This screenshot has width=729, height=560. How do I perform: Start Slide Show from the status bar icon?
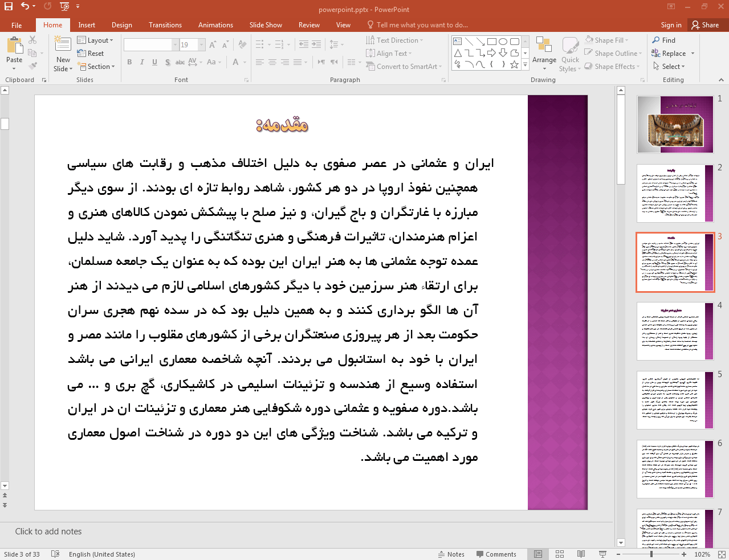pyautogui.click(x=602, y=554)
